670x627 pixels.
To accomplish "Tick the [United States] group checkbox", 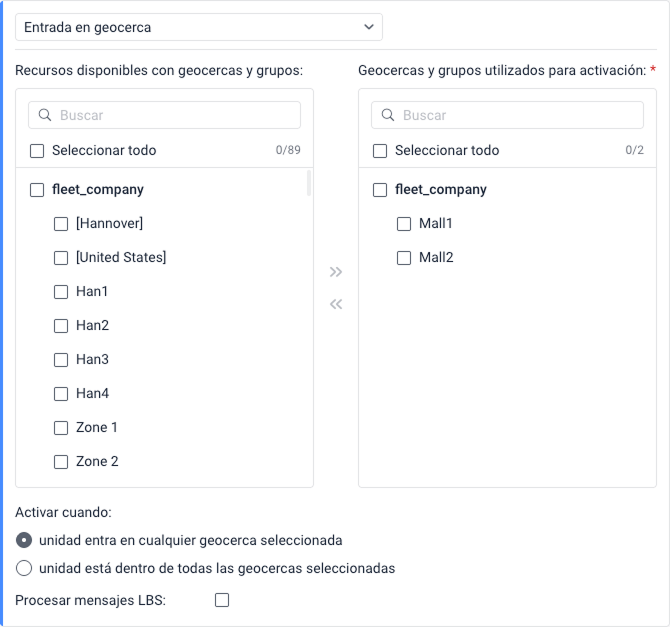I will [x=61, y=258].
